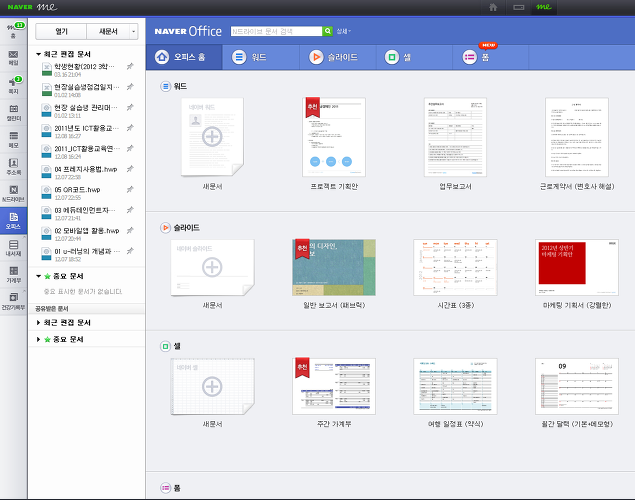The height and width of the screenshot is (500, 635).
Task: Click the 열기 button
Action: pyautogui.click(x=61, y=32)
